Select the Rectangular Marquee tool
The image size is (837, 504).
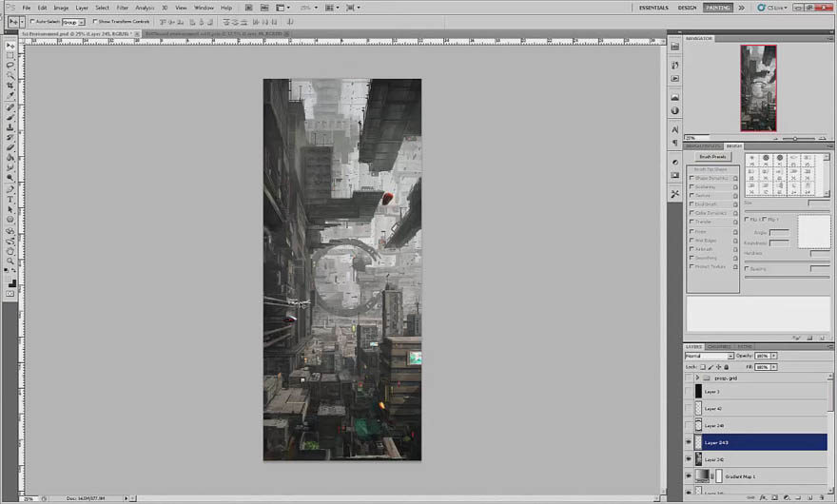(x=10, y=56)
